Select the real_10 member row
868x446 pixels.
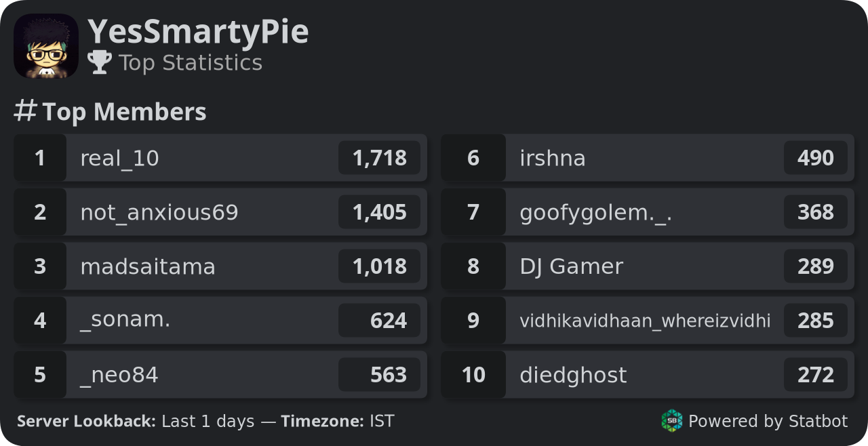[220, 158]
